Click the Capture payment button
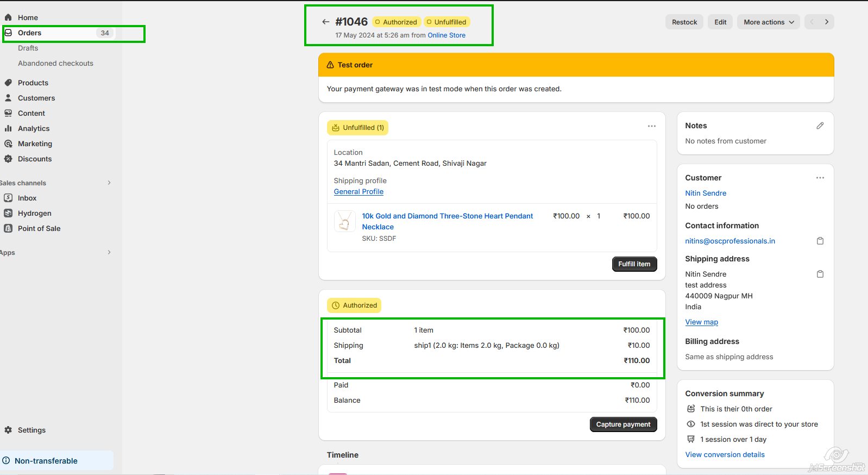This screenshot has height=475, width=868. point(623,424)
